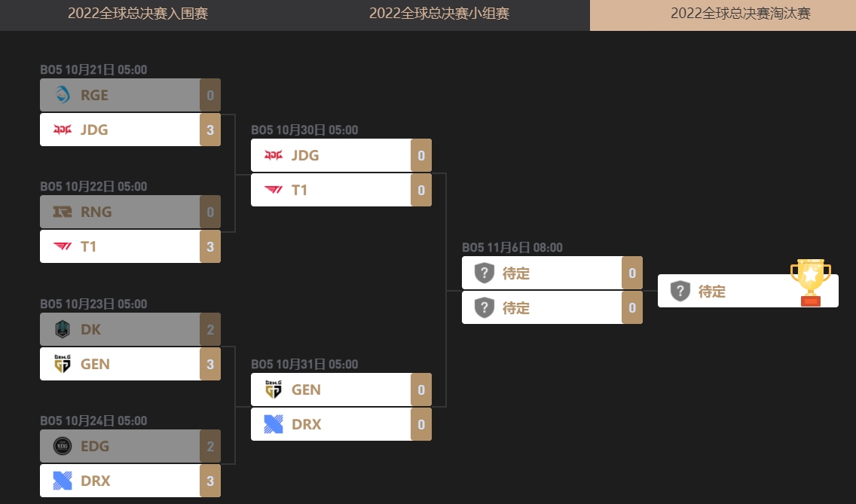Click JDG's score of 3

(211, 130)
